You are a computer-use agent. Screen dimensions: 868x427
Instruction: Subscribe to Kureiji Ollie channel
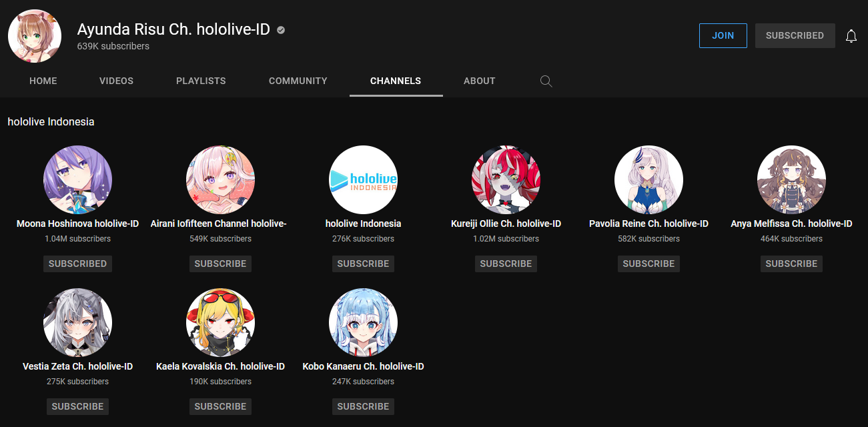coord(506,264)
